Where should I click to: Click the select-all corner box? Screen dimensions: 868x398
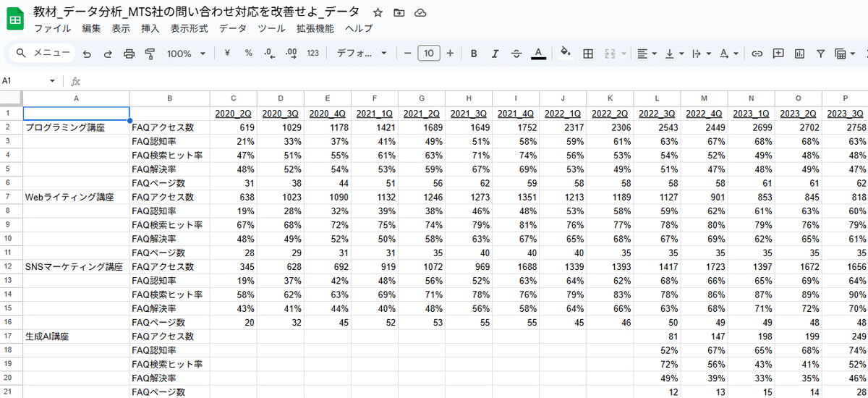pyautogui.click(x=11, y=98)
